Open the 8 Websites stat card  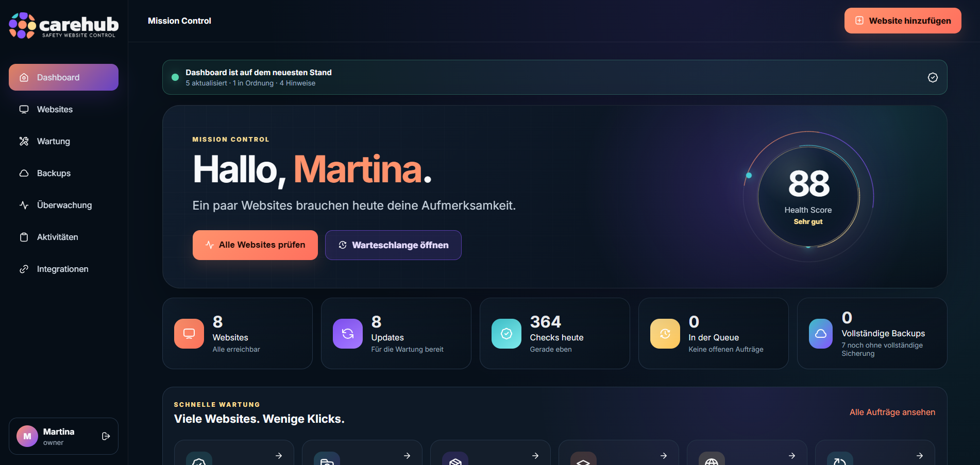(238, 333)
